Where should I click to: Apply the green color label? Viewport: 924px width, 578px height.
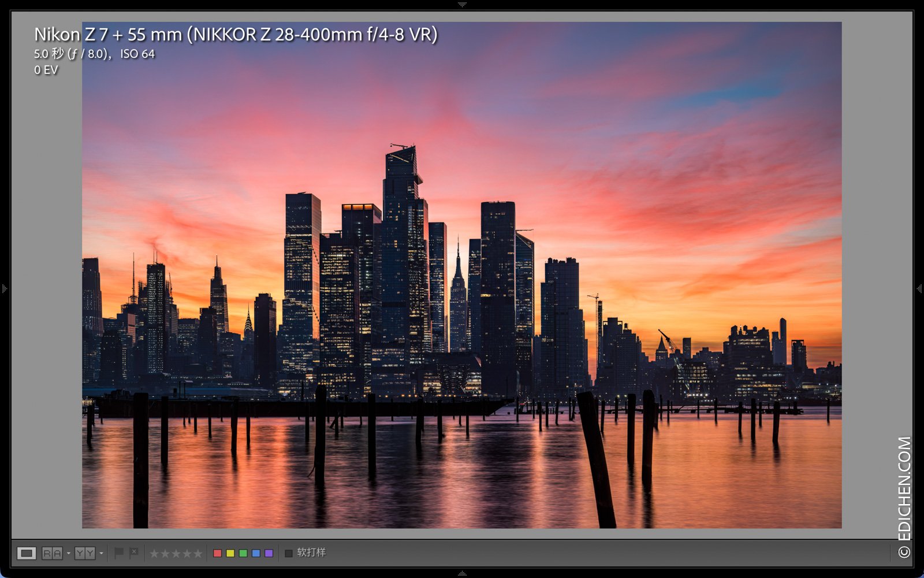pyautogui.click(x=243, y=553)
